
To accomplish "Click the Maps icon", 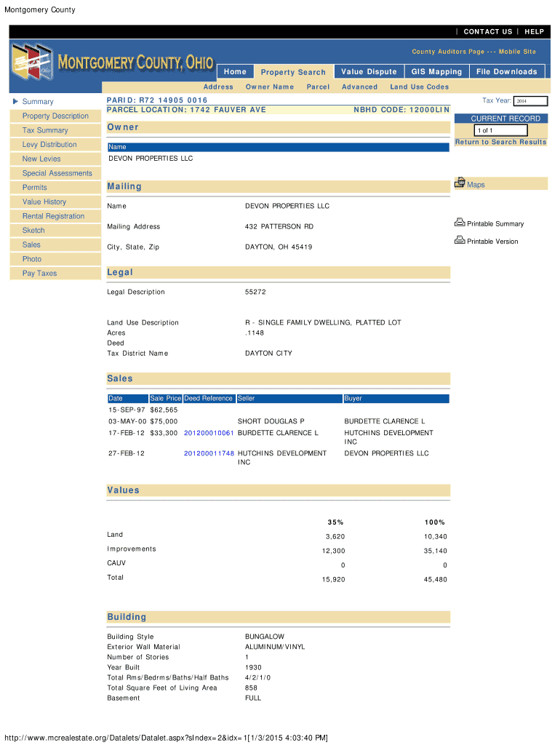I will click(x=460, y=183).
